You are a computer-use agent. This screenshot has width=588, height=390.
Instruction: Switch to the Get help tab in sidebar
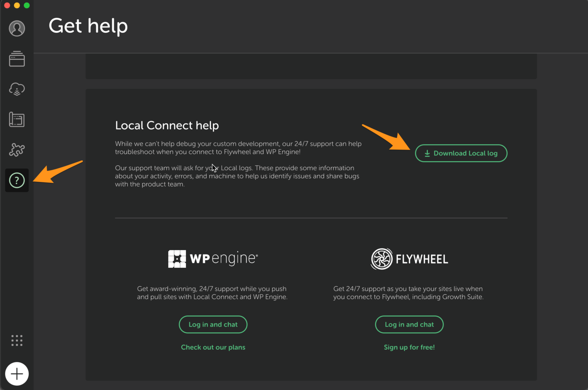pyautogui.click(x=16, y=181)
